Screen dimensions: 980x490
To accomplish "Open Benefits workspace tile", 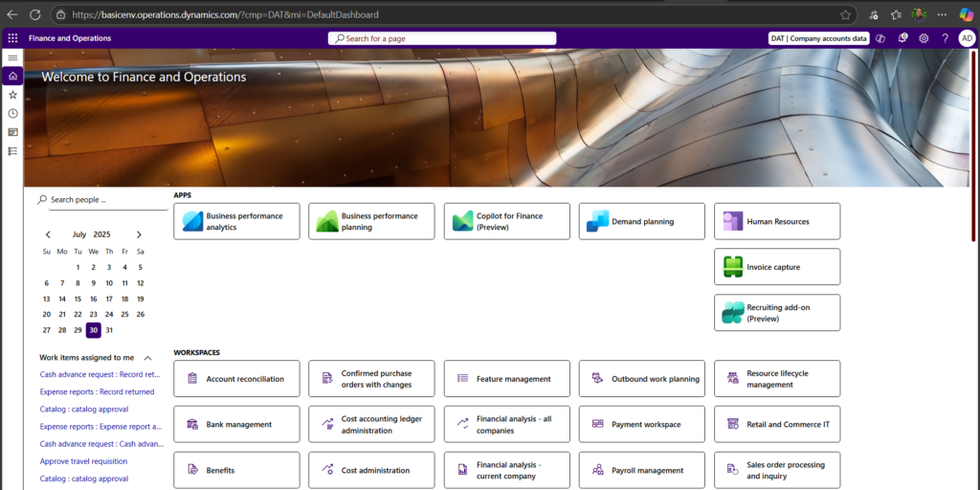I will tap(237, 470).
